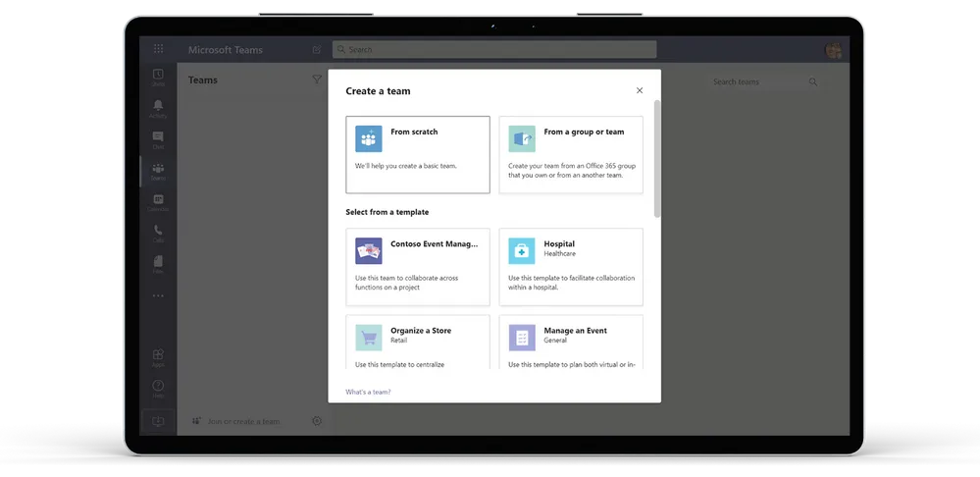Click the Select from a template heading

[387, 212]
